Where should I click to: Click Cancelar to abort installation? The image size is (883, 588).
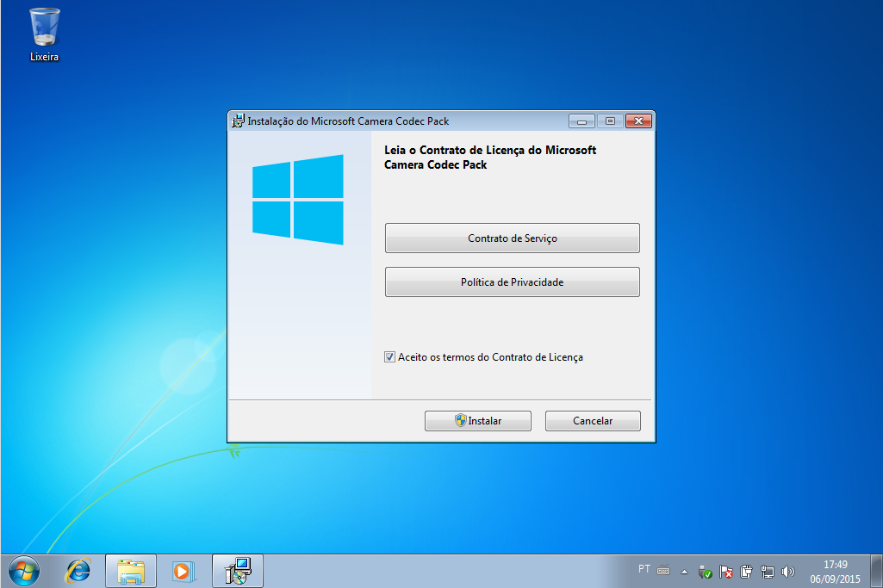593,421
